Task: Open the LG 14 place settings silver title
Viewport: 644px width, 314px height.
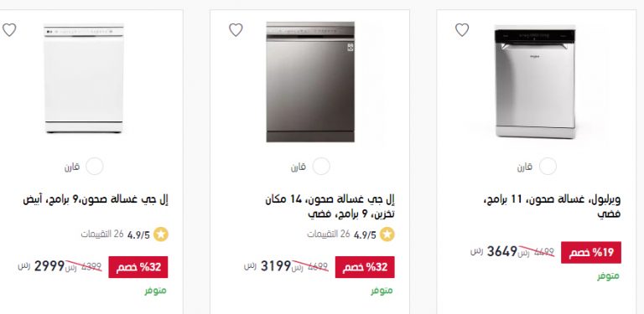Action: [x=330, y=206]
